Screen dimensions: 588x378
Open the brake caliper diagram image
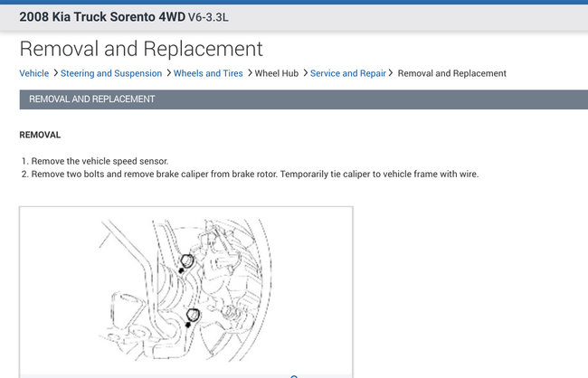(186, 290)
